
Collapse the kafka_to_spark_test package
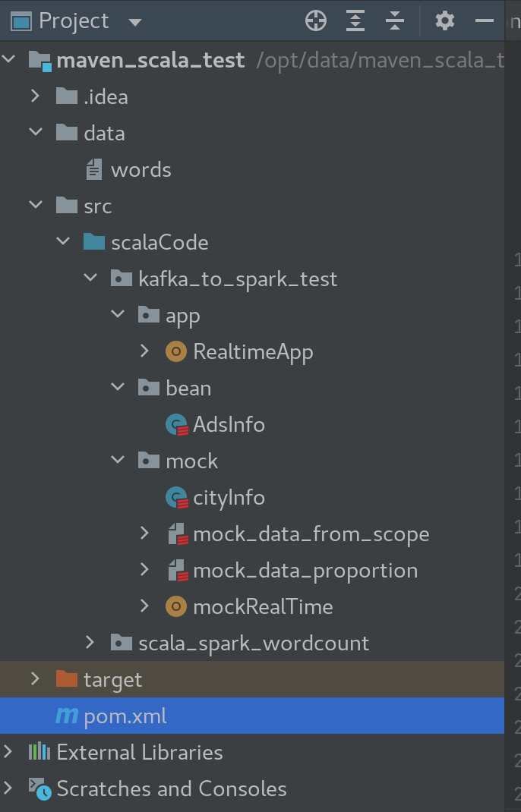[90, 278]
